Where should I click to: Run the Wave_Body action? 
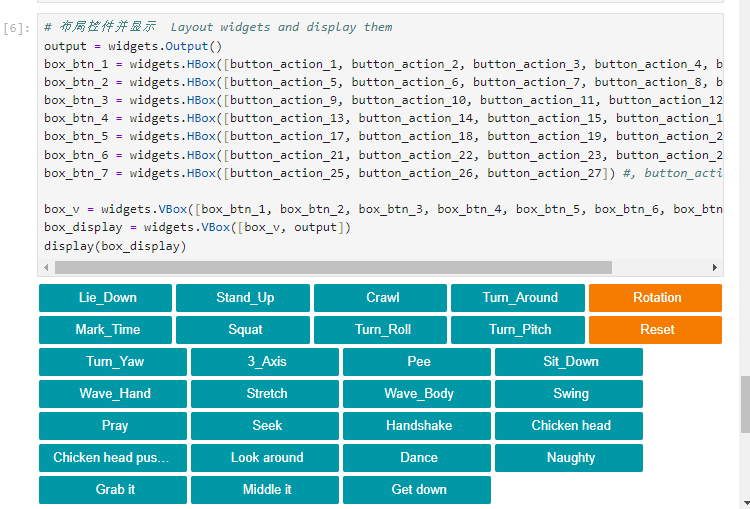417,394
